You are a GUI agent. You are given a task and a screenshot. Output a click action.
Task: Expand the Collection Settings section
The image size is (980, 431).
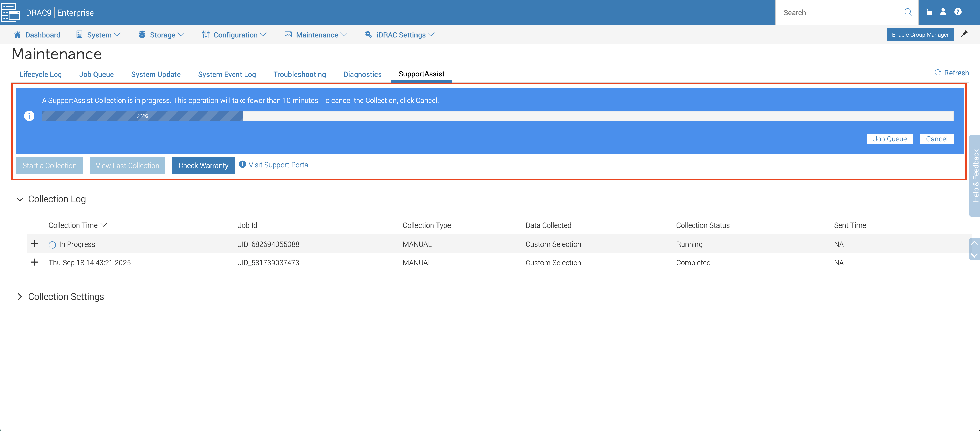[x=20, y=296]
